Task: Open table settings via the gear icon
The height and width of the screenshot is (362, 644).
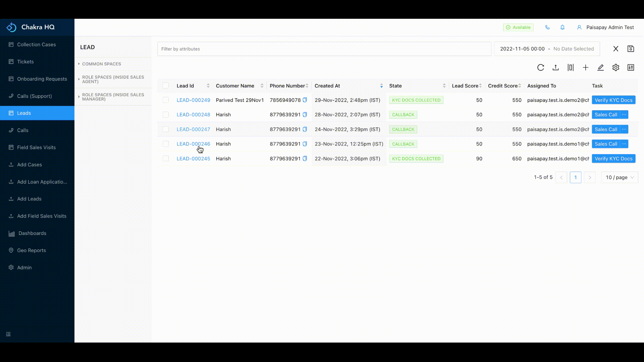Action: pyautogui.click(x=615, y=68)
